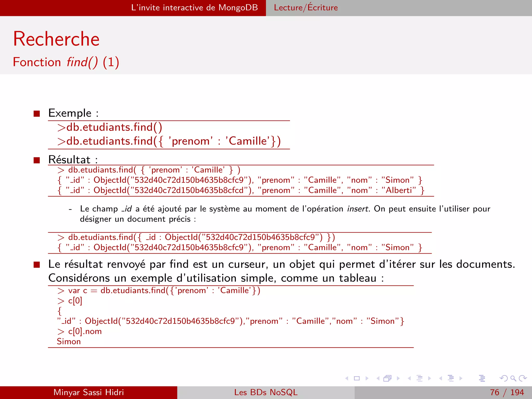The image size is (532, 399).
Task: Click the subsection navigation icon
Action: coord(420,378)
